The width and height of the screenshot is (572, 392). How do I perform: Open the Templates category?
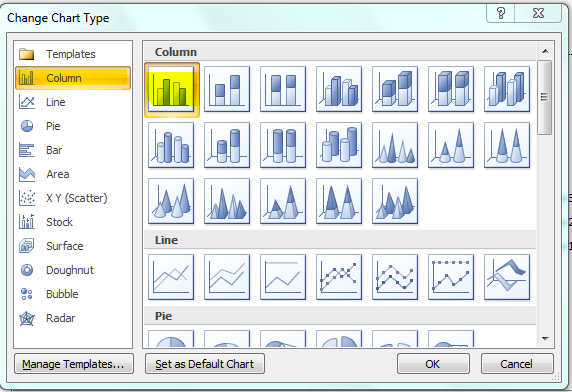(x=73, y=54)
